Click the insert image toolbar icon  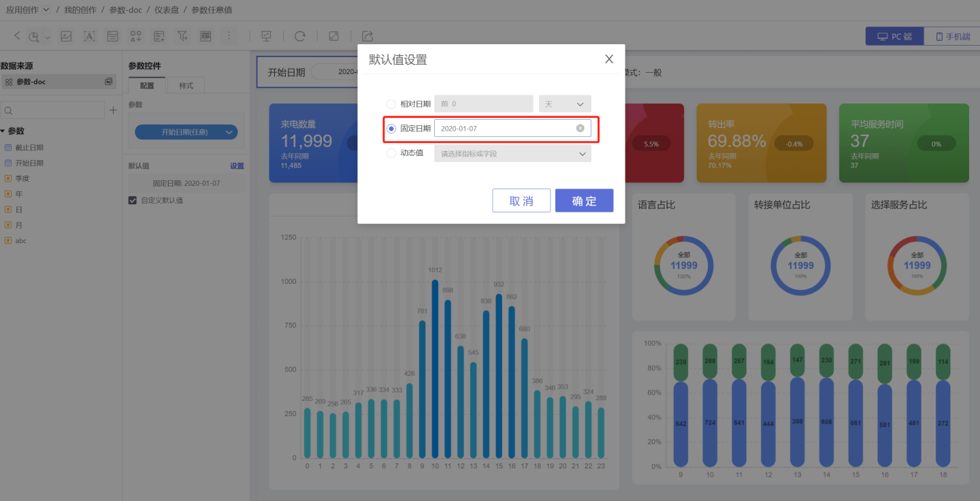click(66, 37)
